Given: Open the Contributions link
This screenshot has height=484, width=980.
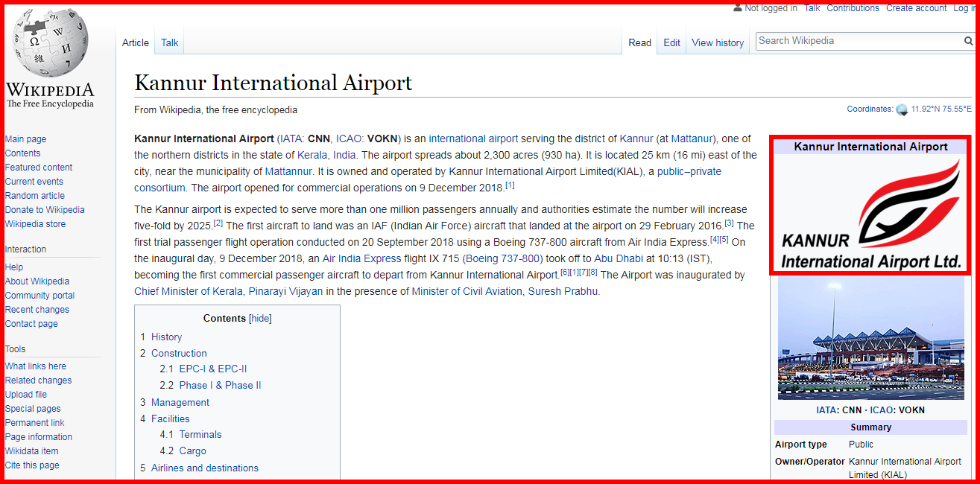Looking at the screenshot, I should [853, 8].
